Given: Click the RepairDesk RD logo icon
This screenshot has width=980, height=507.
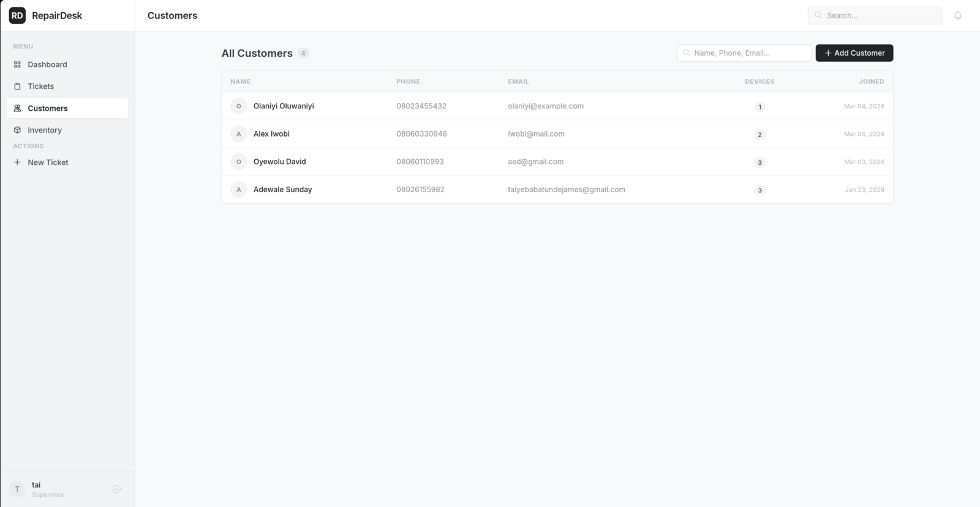Looking at the screenshot, I should tap(17, 15).
